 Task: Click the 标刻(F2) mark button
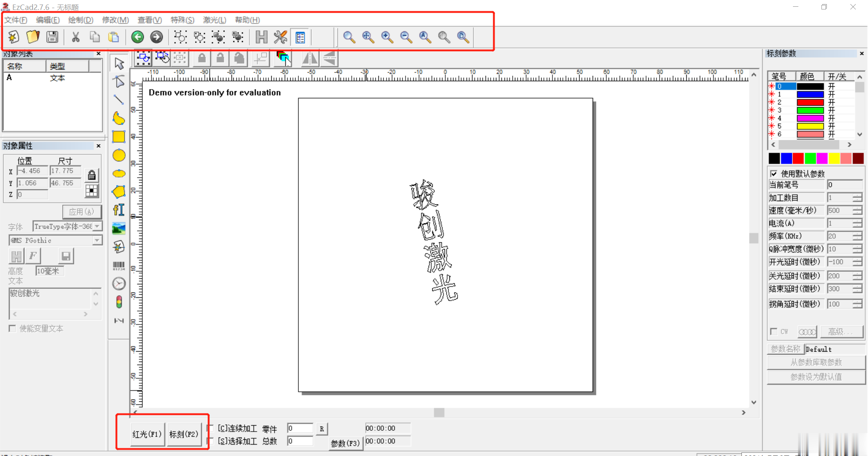(184, 434)
